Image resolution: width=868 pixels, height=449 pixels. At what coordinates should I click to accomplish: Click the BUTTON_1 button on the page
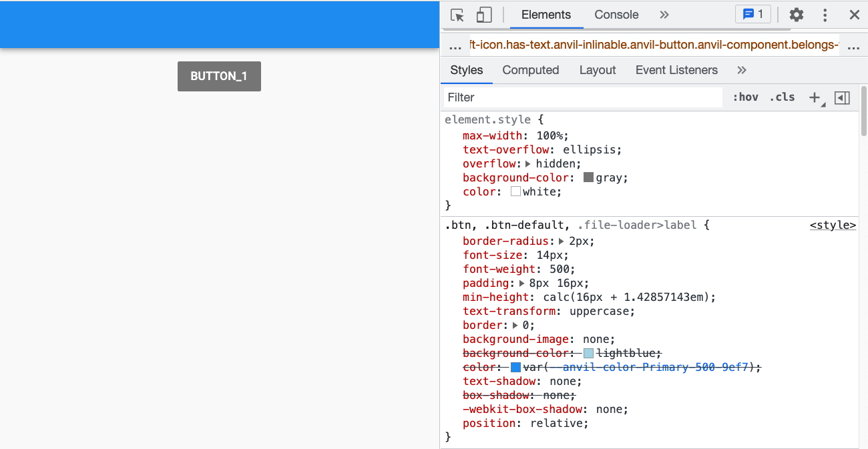(x=219, y=76)
